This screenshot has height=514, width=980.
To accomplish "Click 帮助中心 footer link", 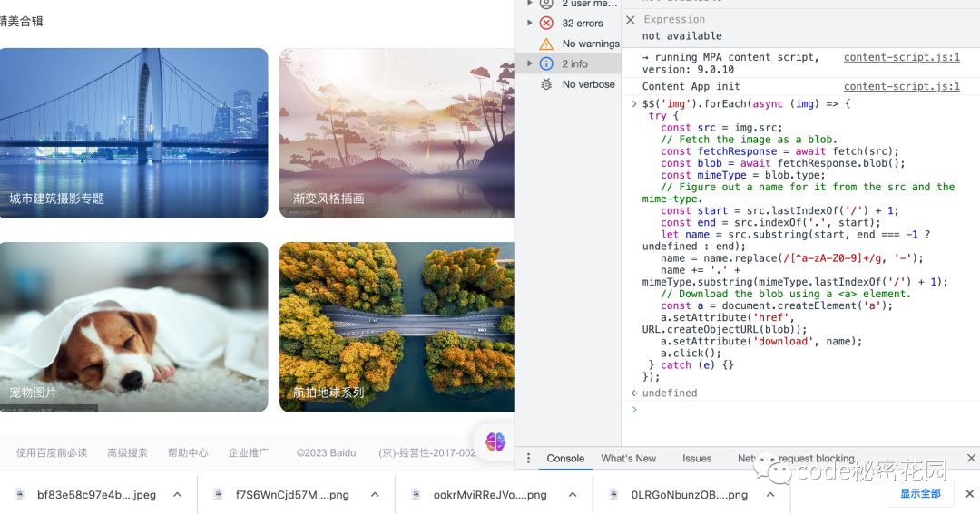I will click(188, 452).
